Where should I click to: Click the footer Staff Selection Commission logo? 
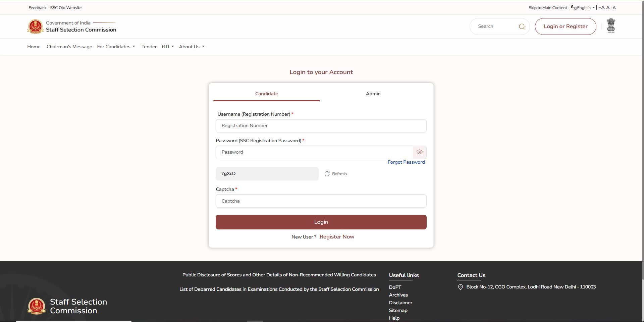pyautogui.click(x=37, y=306)
